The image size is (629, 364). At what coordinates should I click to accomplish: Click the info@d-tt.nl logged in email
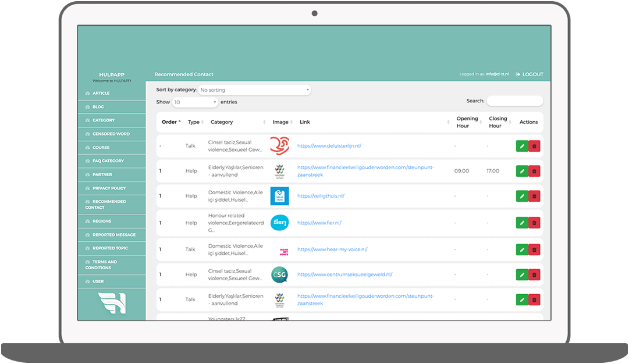pyautogui.click(x=497, y=74)
